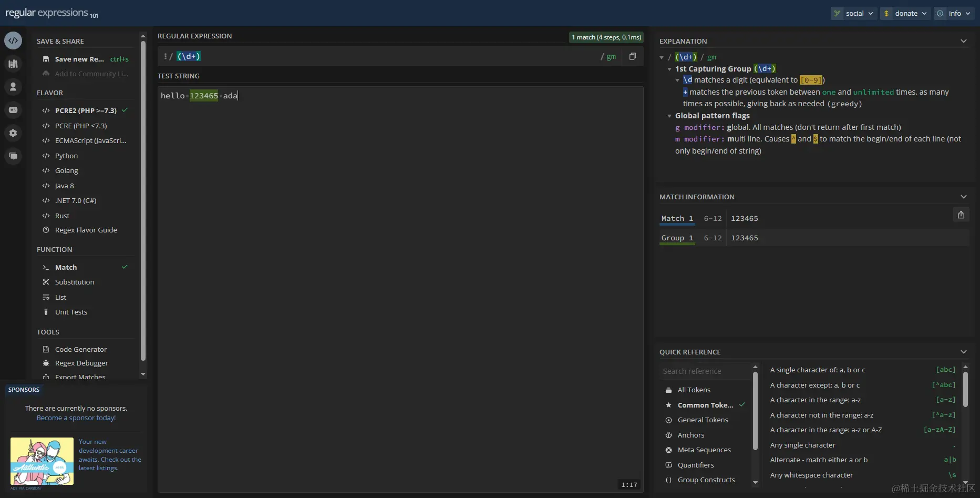The image size is (980, 498).
Task: Click the export matches share icon
Action: pos(961,215)
